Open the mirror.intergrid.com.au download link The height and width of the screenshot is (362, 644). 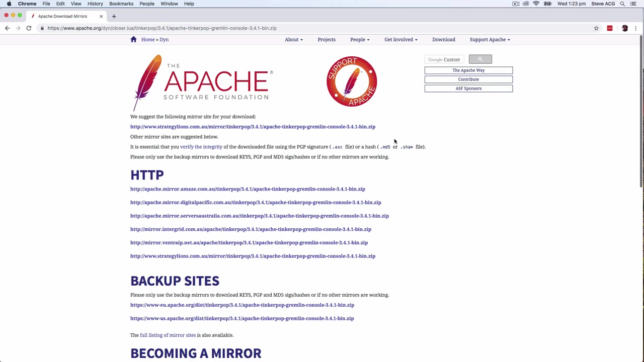pyautogui.click(x=251, y=229)
